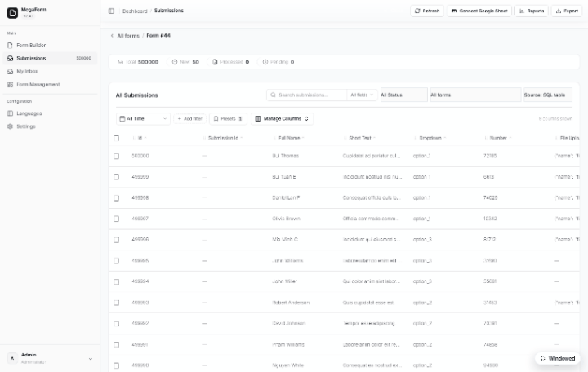Open Settings in sidebar
588x372 pixels.
[x=50, y=126]
